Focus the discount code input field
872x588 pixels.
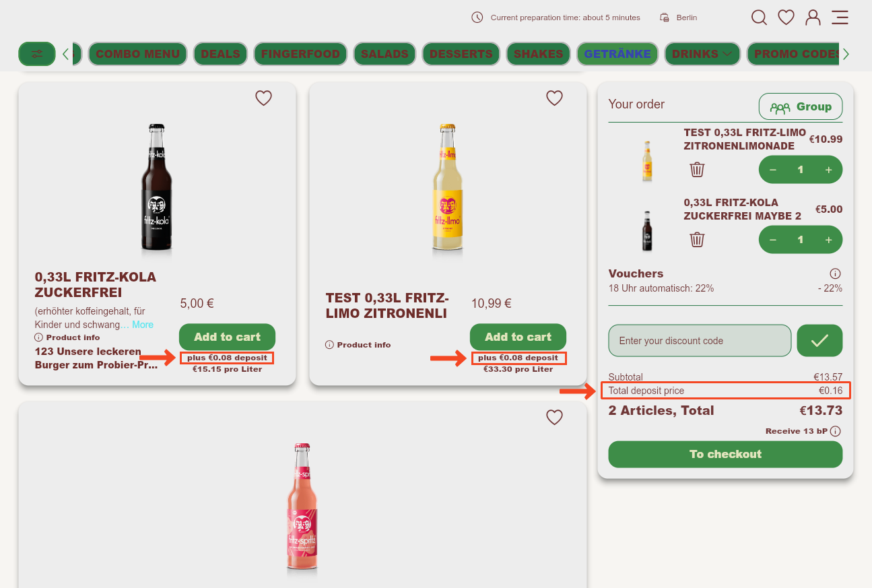point(699,341)
